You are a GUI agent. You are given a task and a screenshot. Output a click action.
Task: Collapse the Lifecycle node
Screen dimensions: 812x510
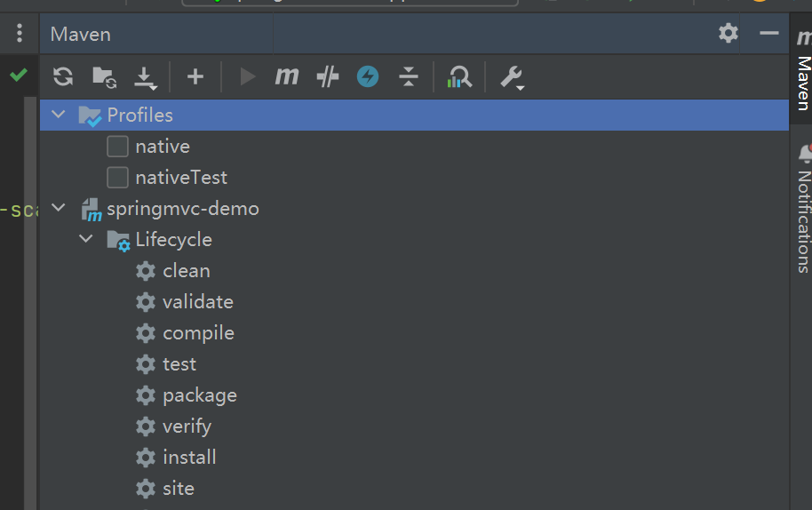click(x=86, y=238)
